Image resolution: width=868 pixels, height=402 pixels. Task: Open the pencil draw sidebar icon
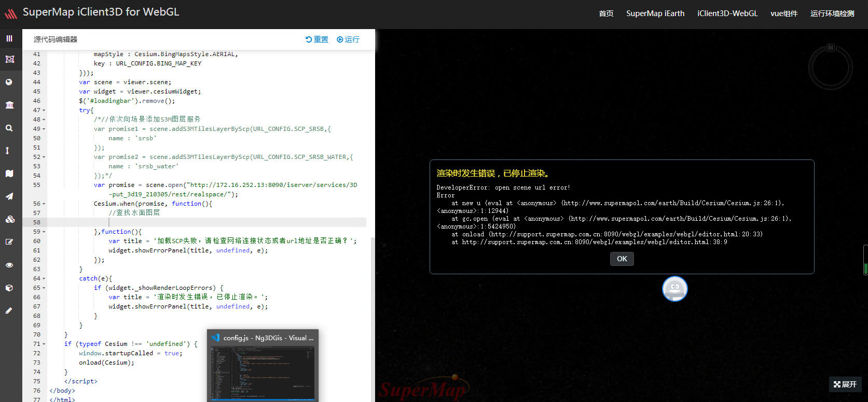(9, 311)
